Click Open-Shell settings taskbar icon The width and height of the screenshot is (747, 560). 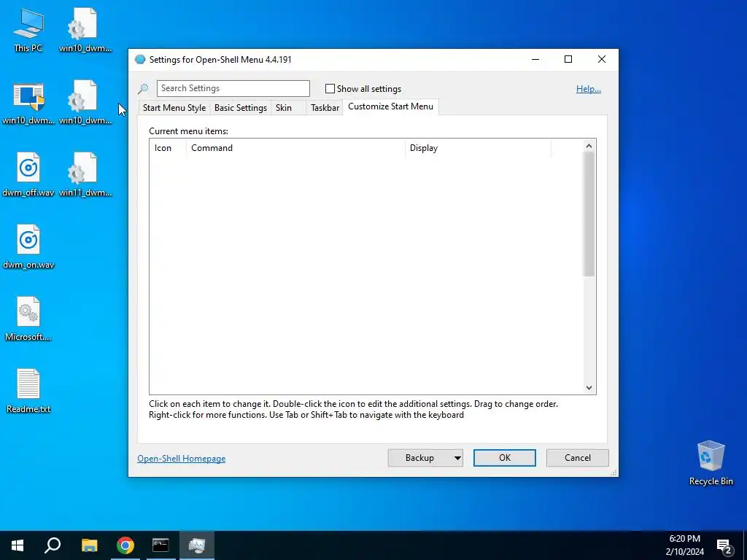[x=197, y=545]
